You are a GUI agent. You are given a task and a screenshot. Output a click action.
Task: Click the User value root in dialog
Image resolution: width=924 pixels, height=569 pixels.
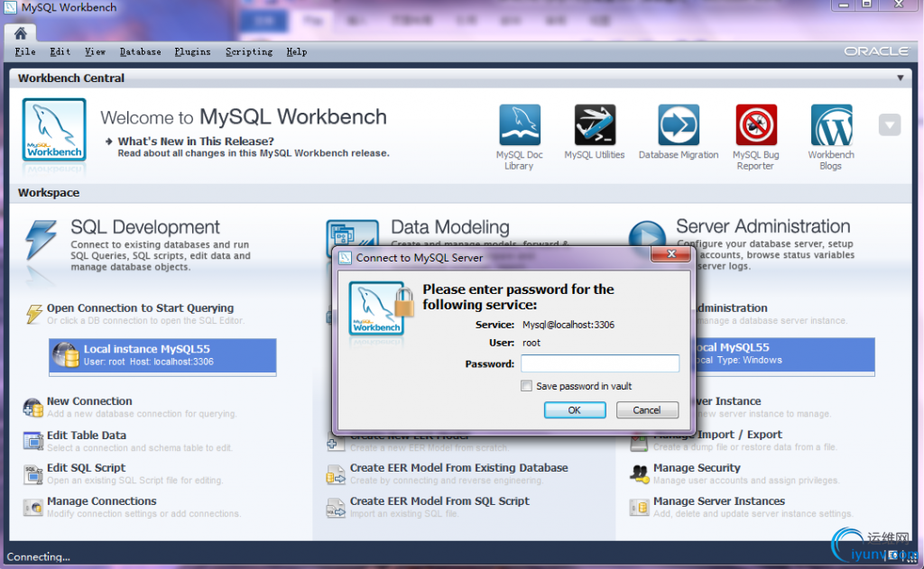tap(531, 343)
